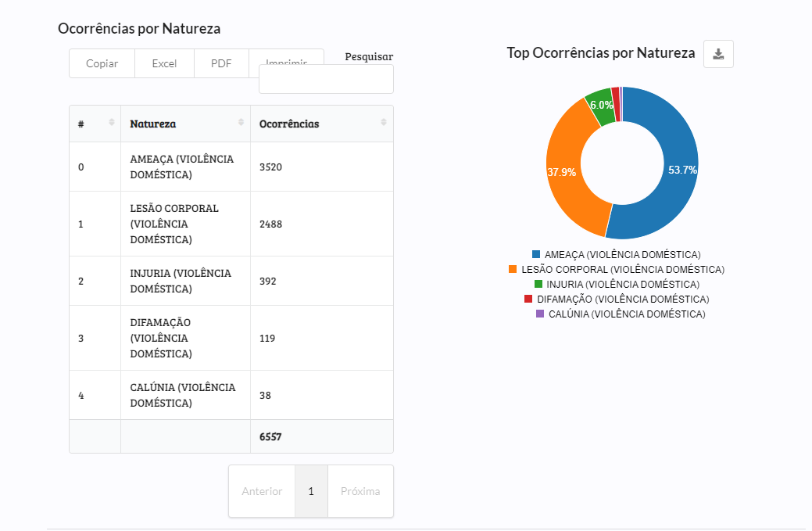Screen dimensions: 812x531
Task: Sort by Natureza column arrows
Action: click(x=241, y=123)
